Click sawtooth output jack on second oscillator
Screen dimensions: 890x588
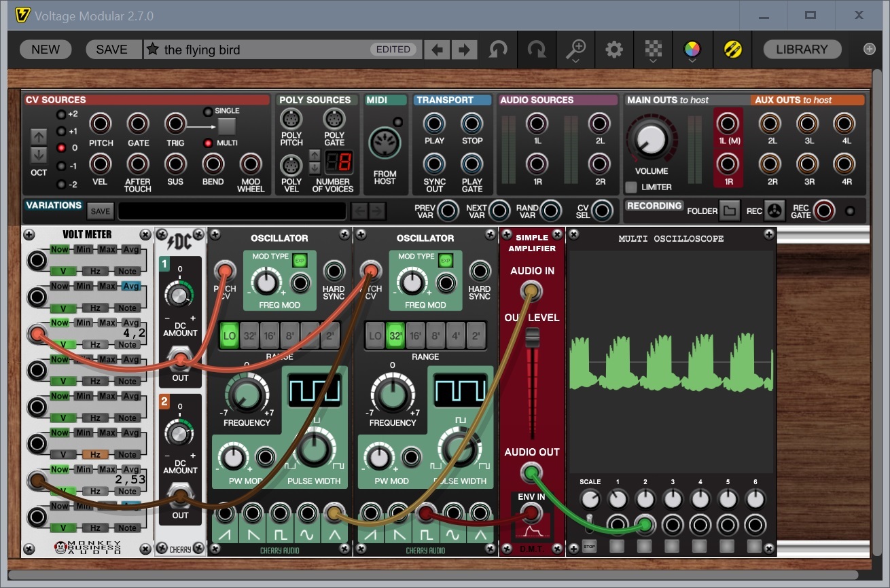coord(370,513)
